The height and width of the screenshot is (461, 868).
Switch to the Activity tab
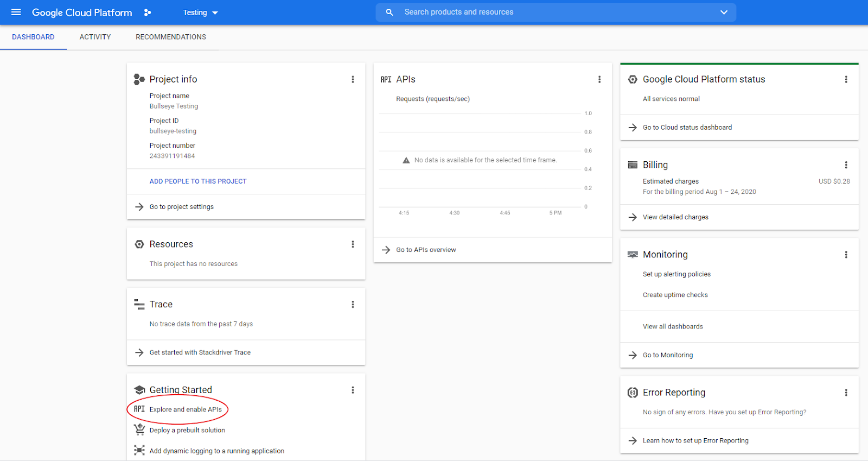point(95,37)
